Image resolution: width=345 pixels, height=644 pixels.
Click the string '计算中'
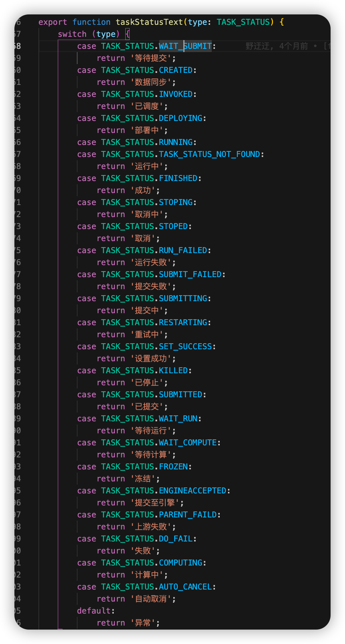[147, 575]
